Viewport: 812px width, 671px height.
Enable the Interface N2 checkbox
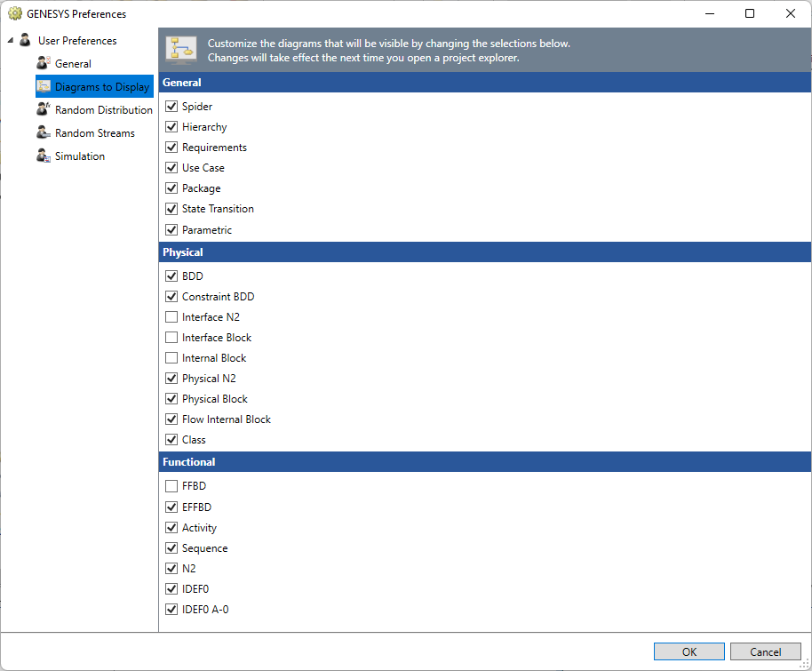click(x=171, y=317)
